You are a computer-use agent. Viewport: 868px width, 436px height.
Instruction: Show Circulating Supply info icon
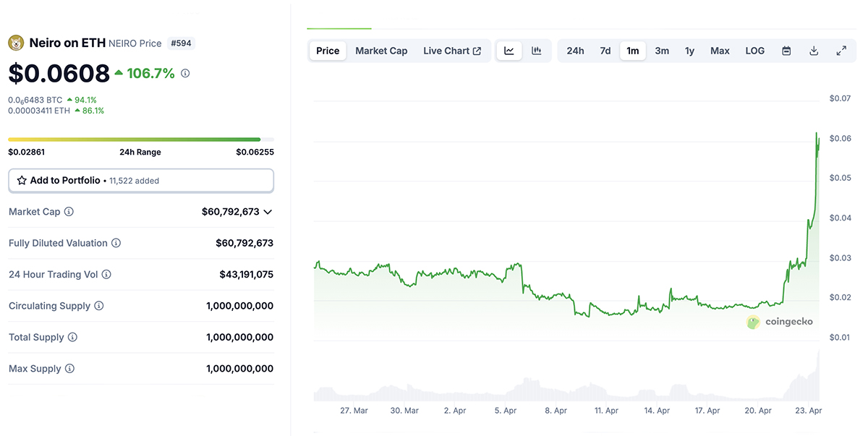click(99, 306)
